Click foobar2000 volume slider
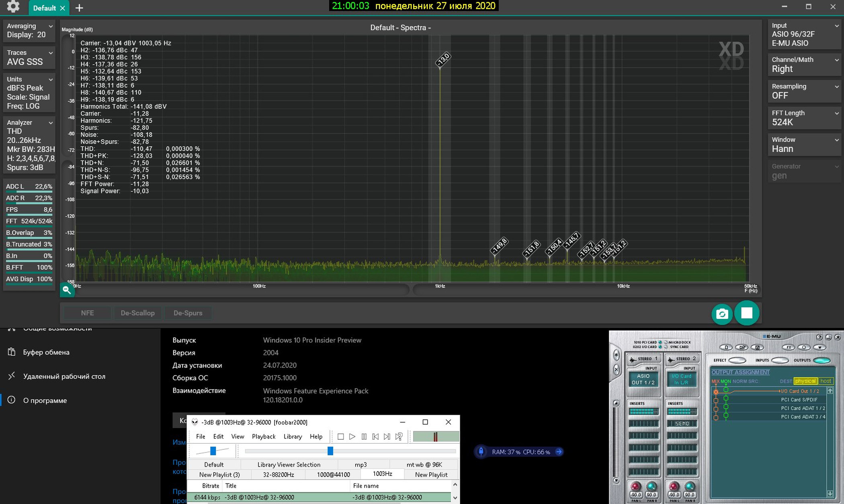 click(213, 451)
